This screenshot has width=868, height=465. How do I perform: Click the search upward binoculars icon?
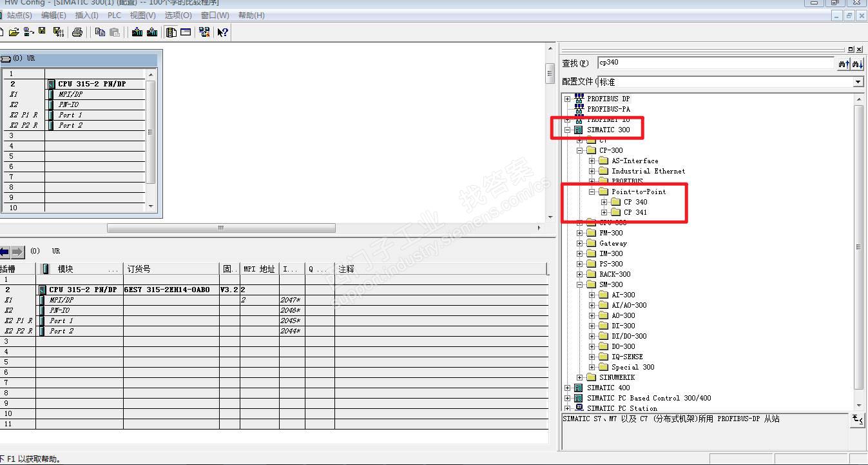[844, 63]
